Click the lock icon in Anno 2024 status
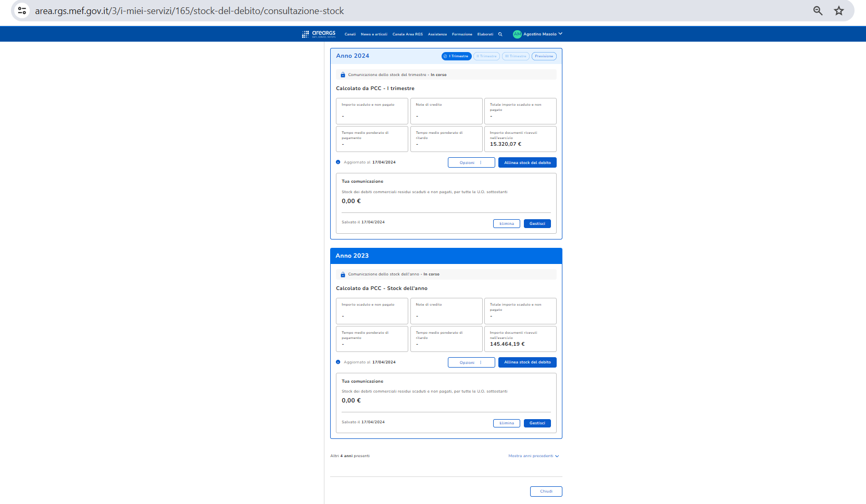 click(x=343, y=75)
